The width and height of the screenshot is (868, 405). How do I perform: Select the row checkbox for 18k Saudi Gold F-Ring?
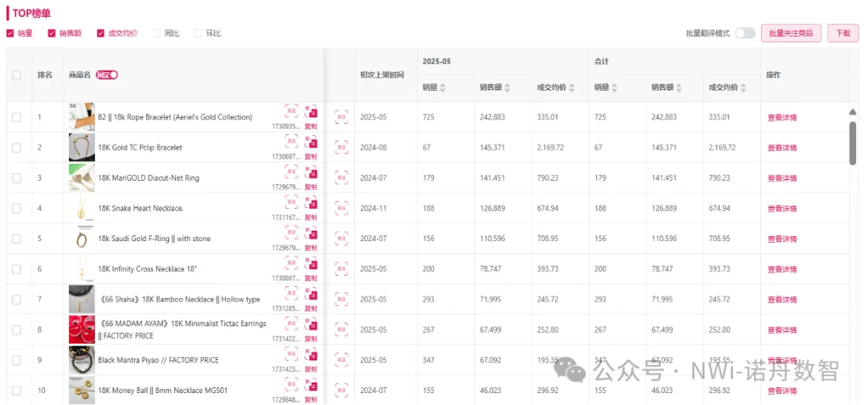click(x=17, y=239)
